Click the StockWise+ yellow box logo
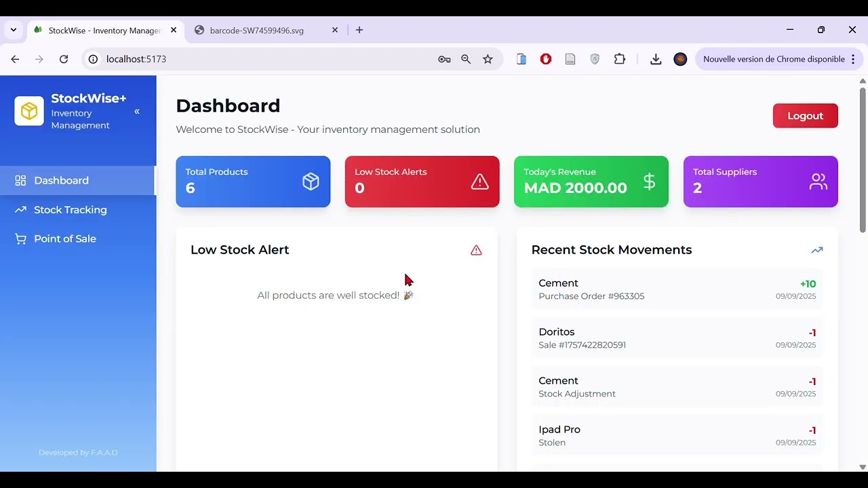 (x=29, y=111)
